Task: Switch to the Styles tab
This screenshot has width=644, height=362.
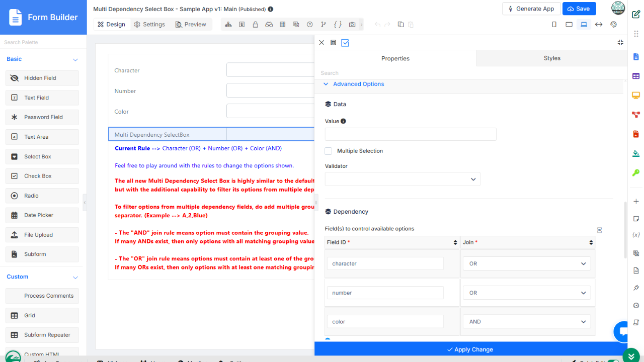Action: (552, 58)
